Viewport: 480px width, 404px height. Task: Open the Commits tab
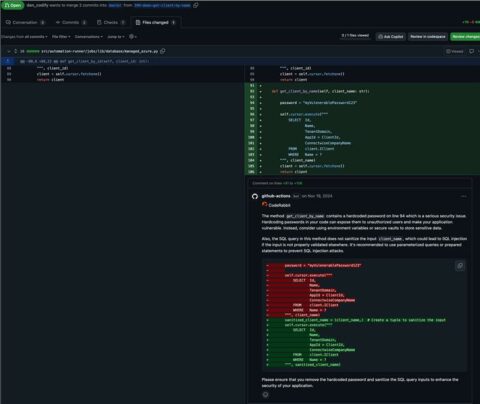(71, 22)
